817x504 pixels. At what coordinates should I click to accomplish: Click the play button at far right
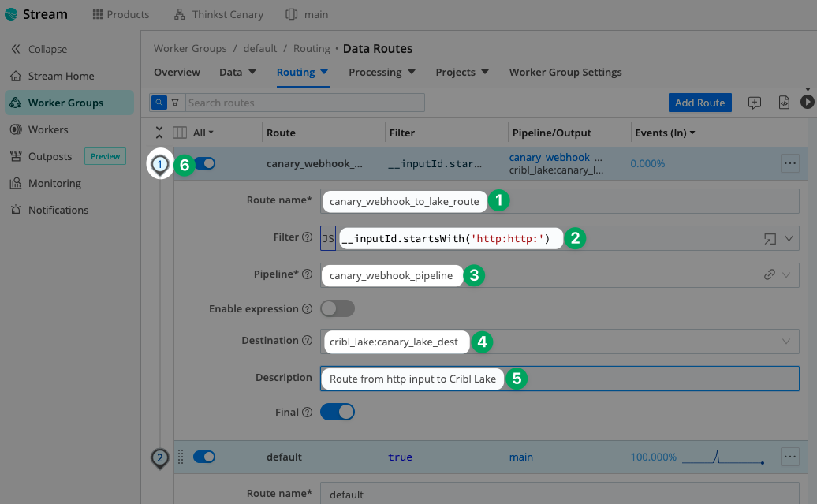point(807,102)
